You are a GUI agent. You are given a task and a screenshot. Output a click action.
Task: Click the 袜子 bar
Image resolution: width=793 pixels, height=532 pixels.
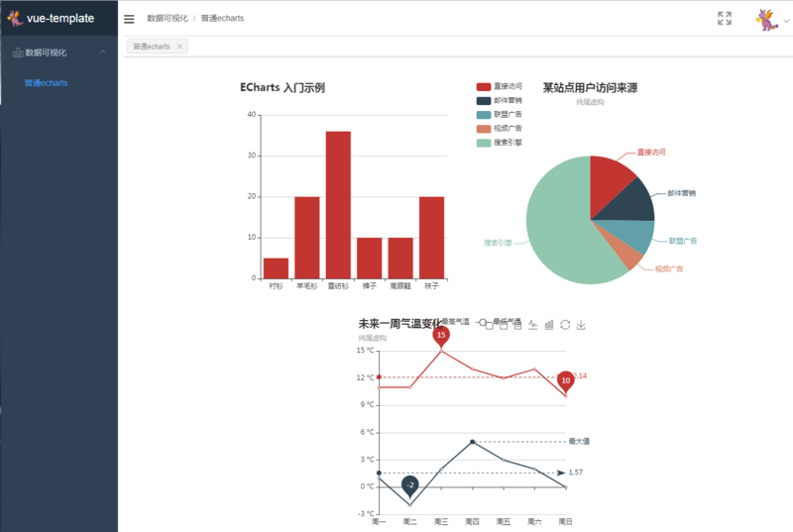pos(431,238)
